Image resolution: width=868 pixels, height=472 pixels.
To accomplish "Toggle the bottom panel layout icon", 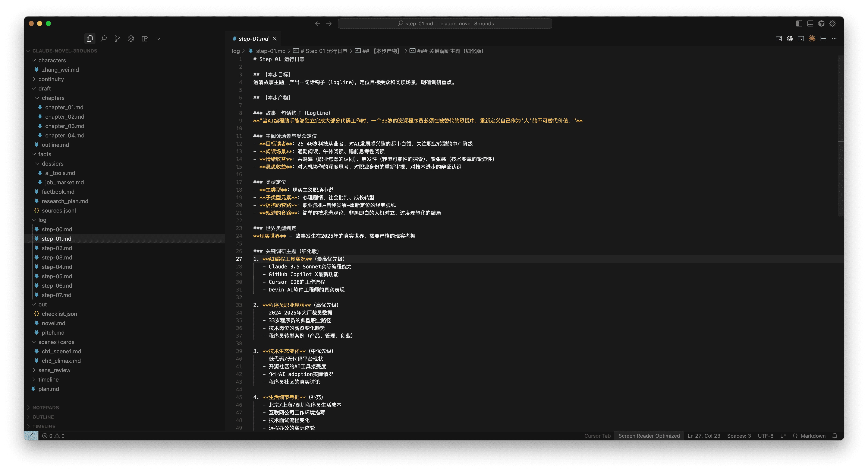I will coord(810,23).
